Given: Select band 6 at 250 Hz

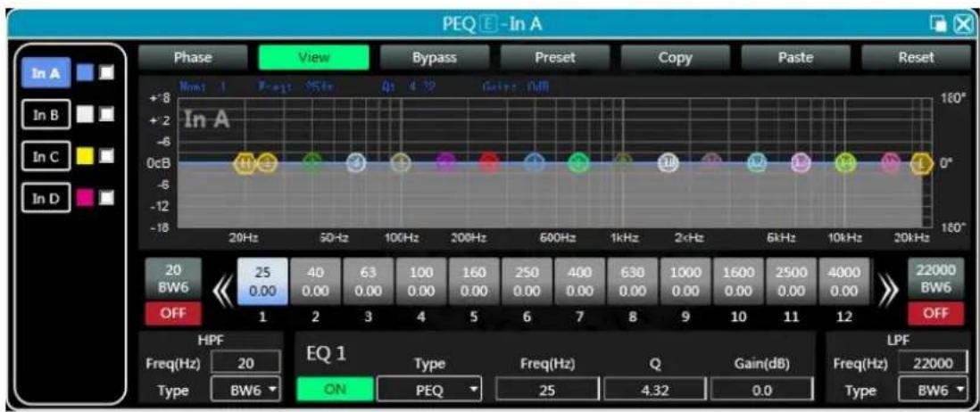Looking at the screenshot, I should pos(527,282).
